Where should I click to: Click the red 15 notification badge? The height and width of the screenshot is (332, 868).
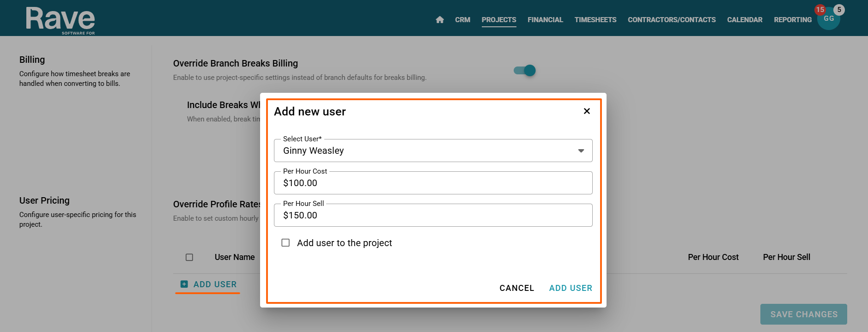pos(820,9)
